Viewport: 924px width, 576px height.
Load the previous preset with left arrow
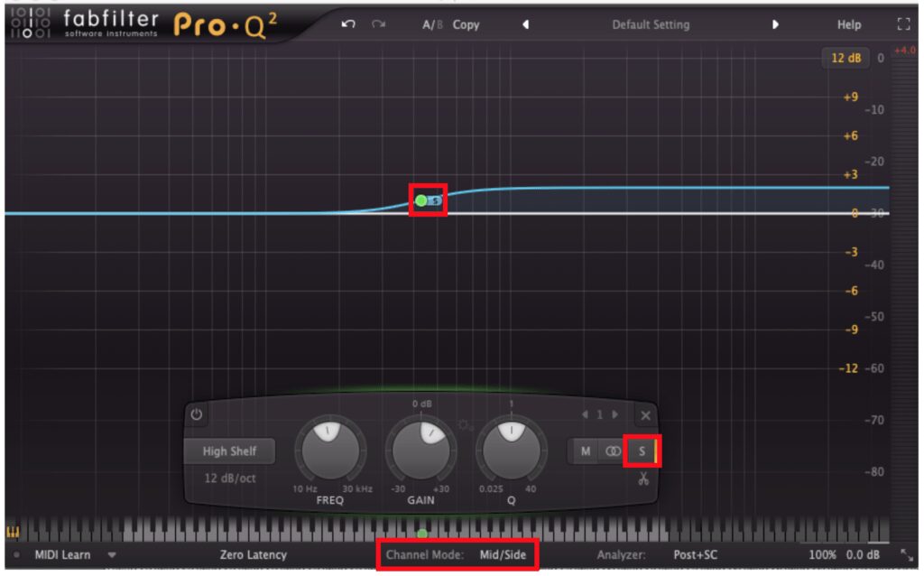526,24
